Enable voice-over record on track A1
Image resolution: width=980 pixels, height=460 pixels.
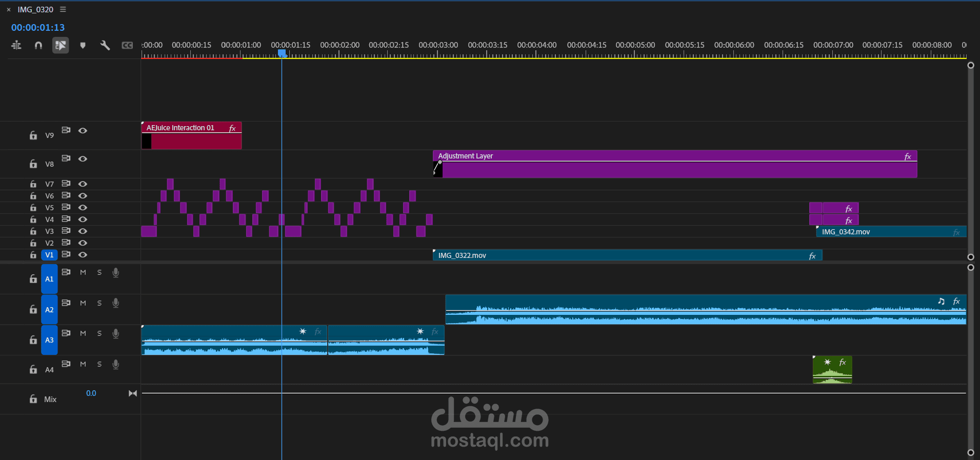116,272
